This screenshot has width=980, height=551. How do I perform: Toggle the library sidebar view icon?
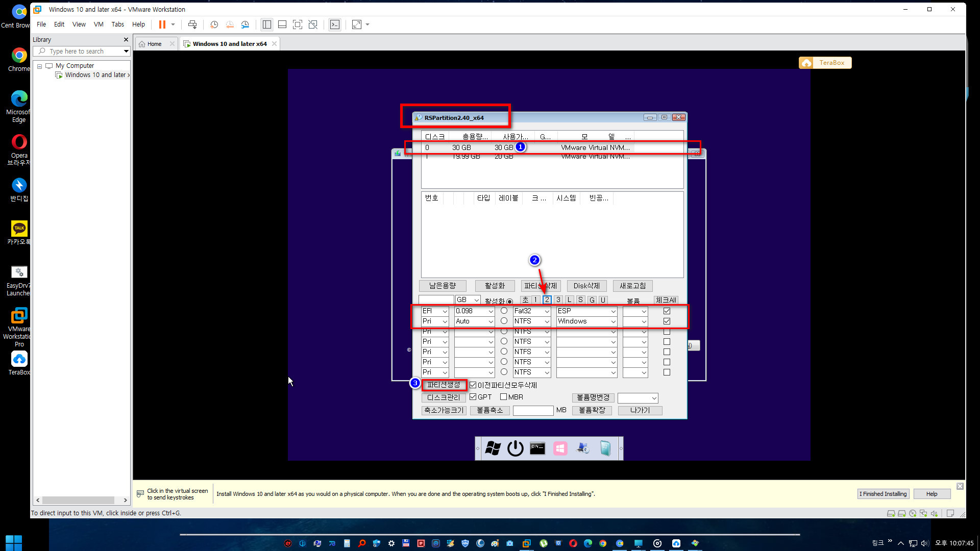(266, 24)
